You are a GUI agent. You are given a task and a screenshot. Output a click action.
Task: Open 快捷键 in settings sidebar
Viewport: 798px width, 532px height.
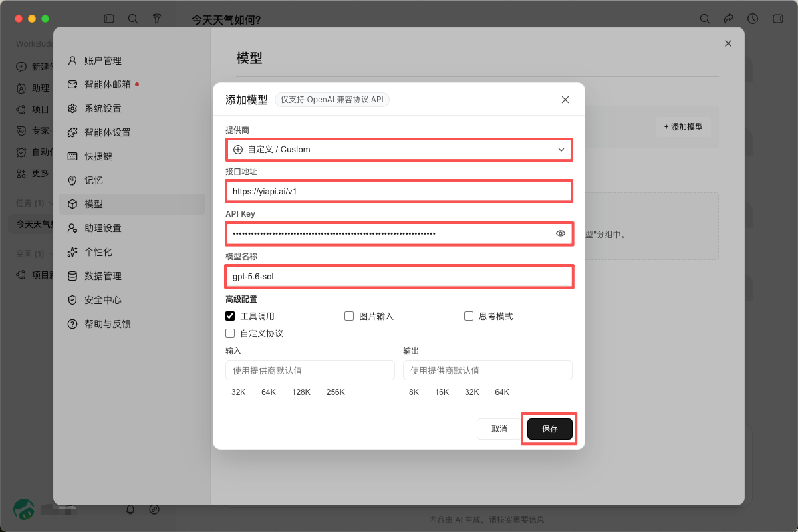coord(132,156)
